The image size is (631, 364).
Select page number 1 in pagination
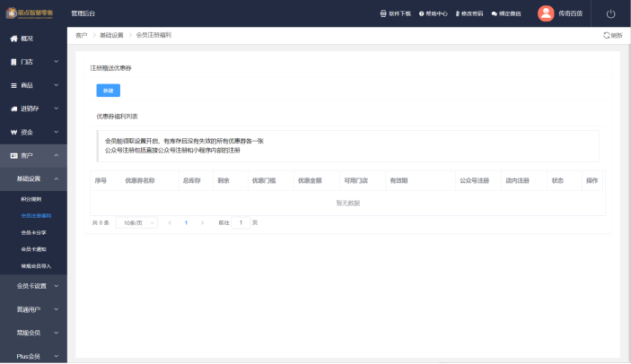tap(186, 222)
